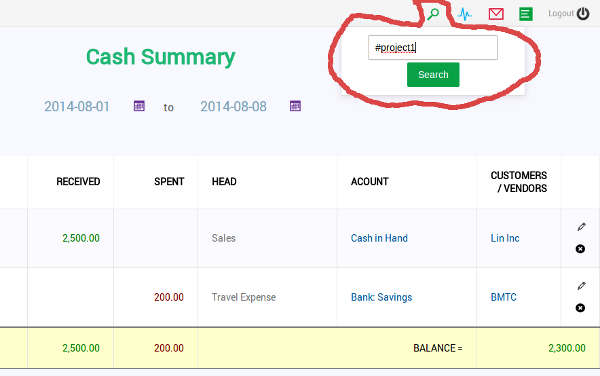Edit the Lin Inc transaction
Viewport: 600px width, 376px height.
pyautogui.click(x=581, y=227)
